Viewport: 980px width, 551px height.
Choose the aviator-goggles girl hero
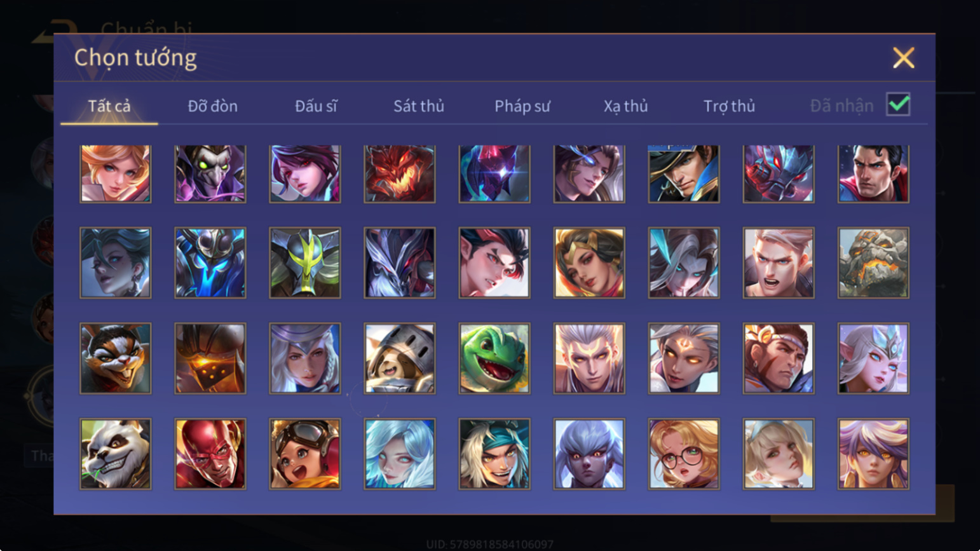[x=305, y=454]
